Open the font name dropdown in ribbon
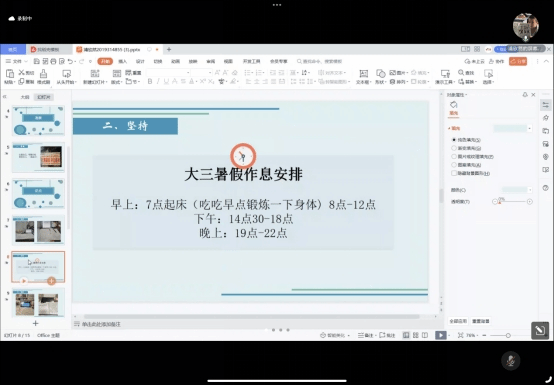The image size is (554, 385). click(x=168, y=73)
